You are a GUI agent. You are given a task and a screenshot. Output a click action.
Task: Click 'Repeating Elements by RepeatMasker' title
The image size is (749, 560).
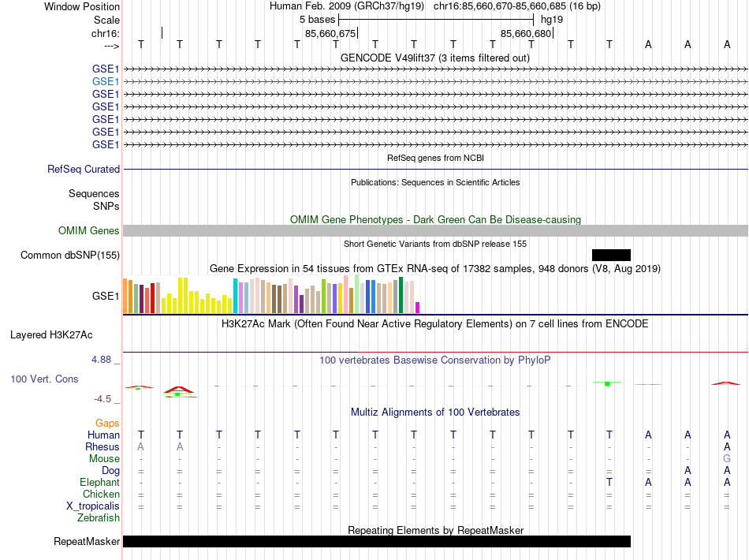tap(435, 530)
